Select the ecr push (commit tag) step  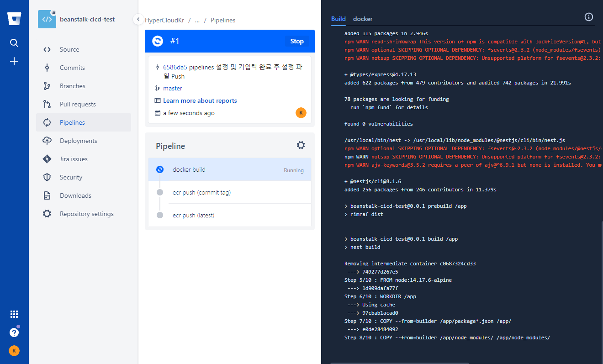pos(230,192)
